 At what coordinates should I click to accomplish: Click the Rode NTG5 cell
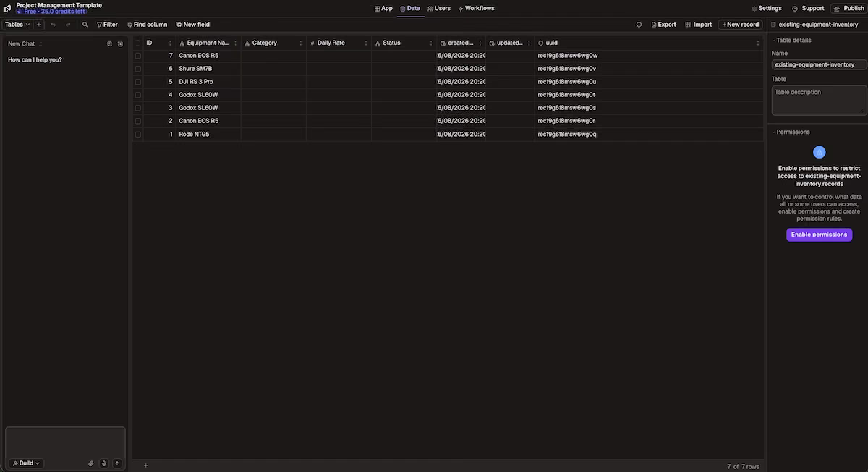click(208, 134)
